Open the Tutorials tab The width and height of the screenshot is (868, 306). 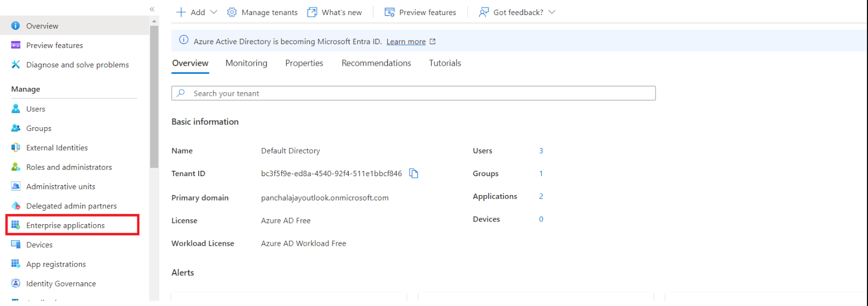point(445,63)
